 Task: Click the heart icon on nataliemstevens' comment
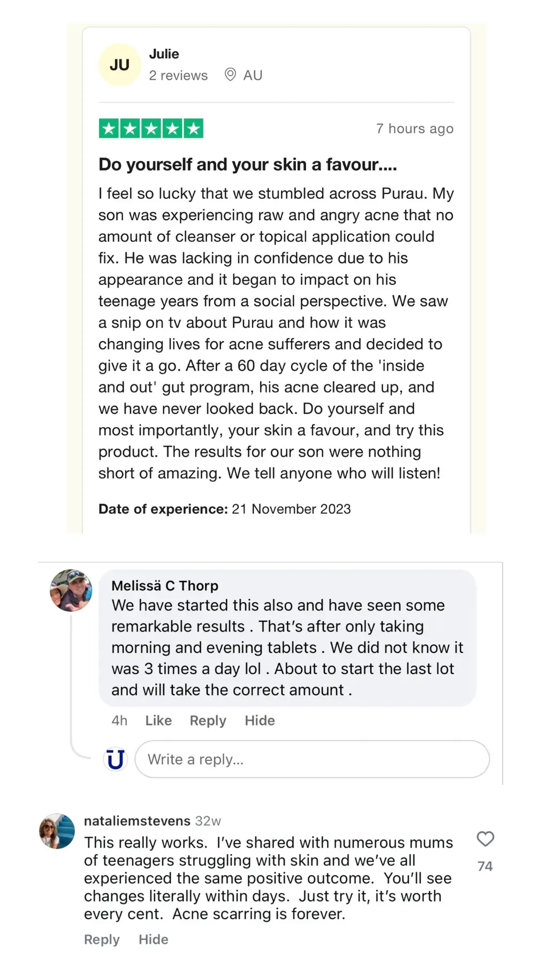click(485, 839)
